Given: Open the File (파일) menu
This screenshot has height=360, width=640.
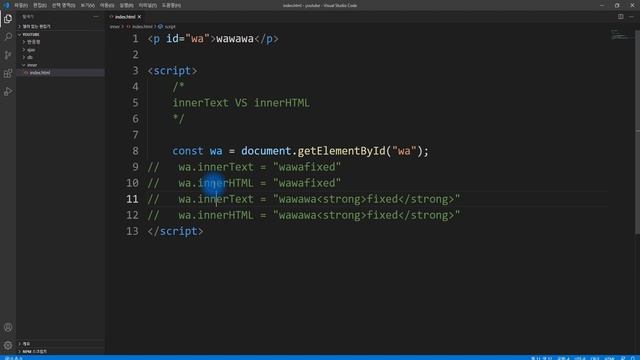Looking at the screenshot, I should click(x=20, y=5).
